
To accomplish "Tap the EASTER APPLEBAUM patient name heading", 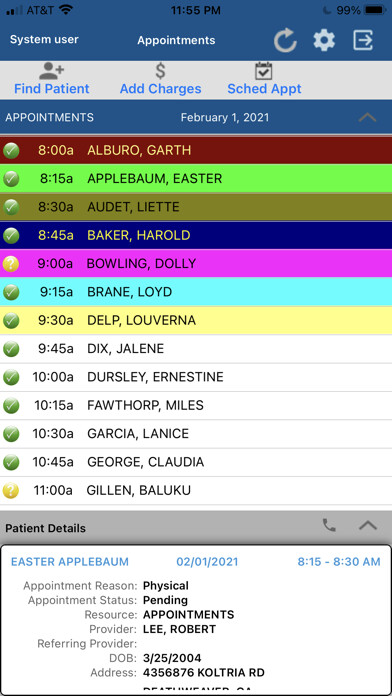I will [x=70, y=562].
